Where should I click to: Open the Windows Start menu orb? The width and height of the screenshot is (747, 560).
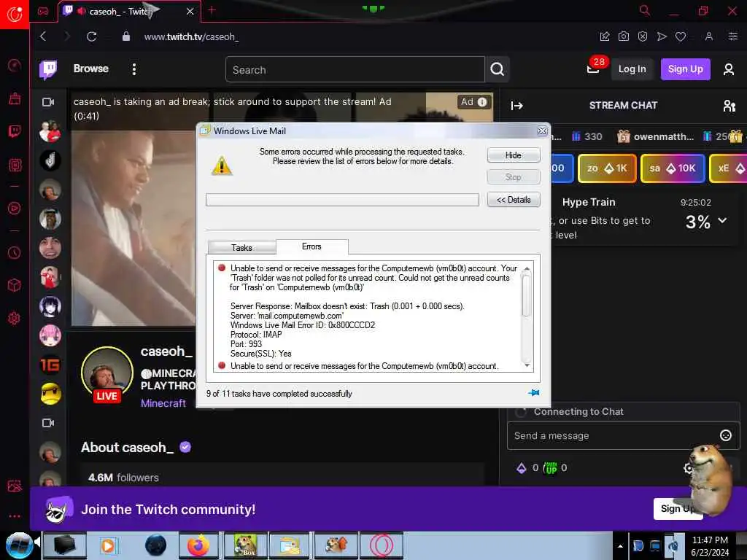pyautogui.click(x=20, y=545)
